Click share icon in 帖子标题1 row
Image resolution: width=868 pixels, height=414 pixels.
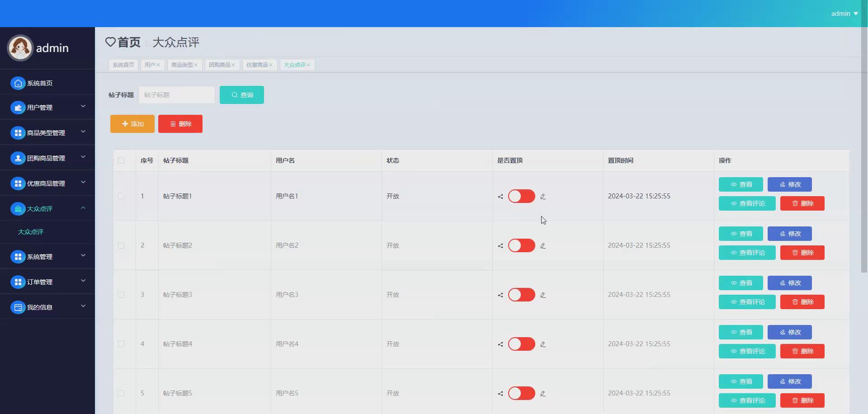pyautogui.click(x=500, y=197)
